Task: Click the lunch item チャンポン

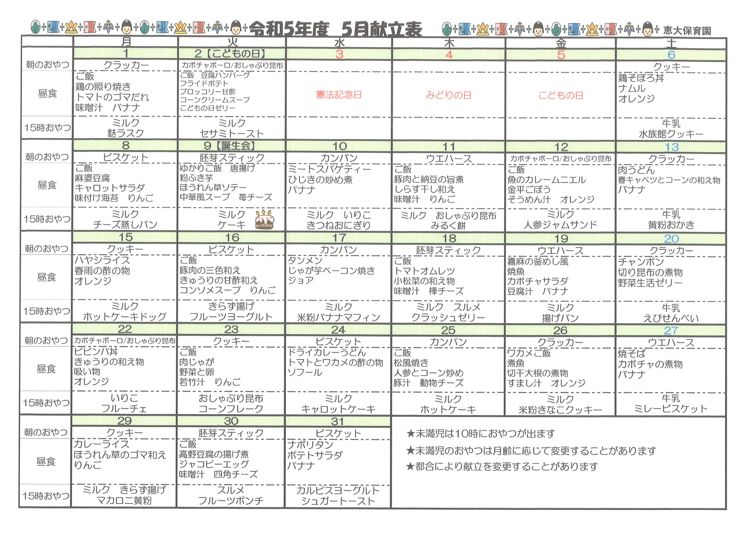Action: pos(641,262)
